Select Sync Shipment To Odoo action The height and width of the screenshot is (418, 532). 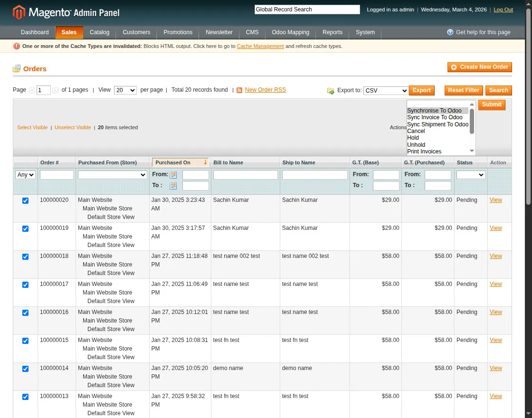point(437,124)
